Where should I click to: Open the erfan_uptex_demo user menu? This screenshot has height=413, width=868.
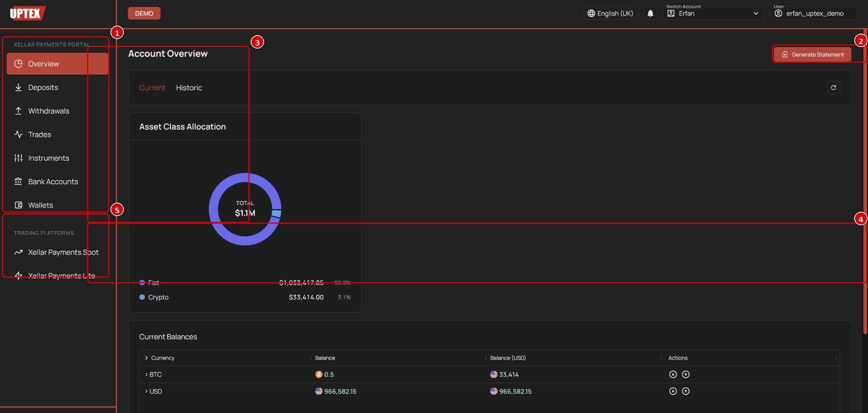813,13
